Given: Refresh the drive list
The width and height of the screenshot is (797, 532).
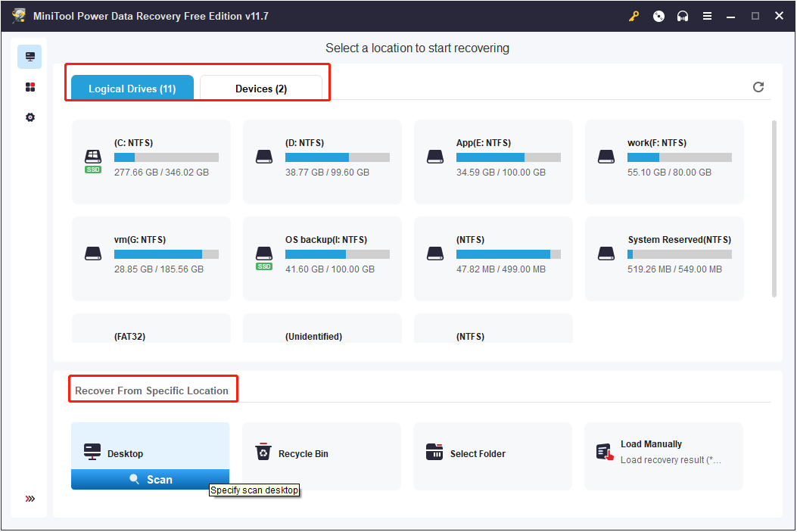Looking at the screenshot, I should (758, 87).
